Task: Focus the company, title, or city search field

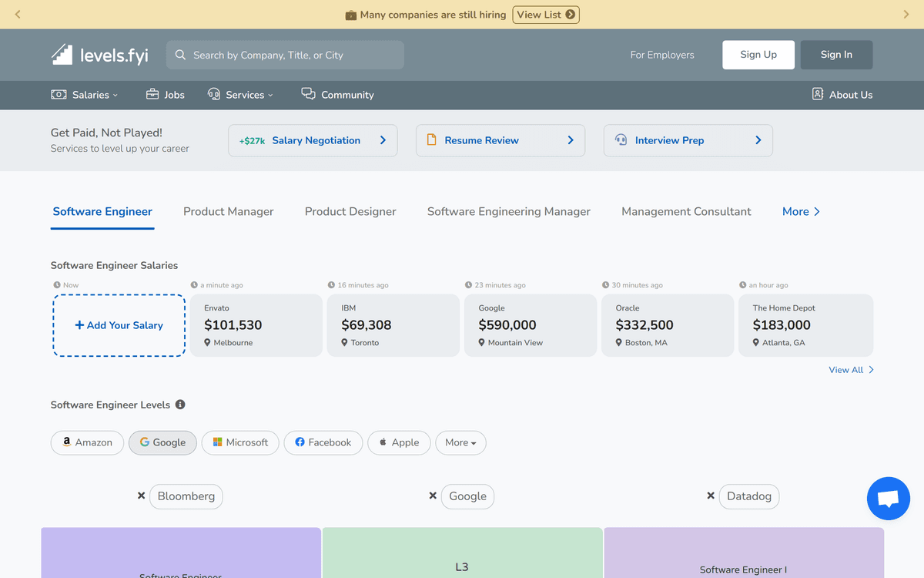Action: pos(285,55)
